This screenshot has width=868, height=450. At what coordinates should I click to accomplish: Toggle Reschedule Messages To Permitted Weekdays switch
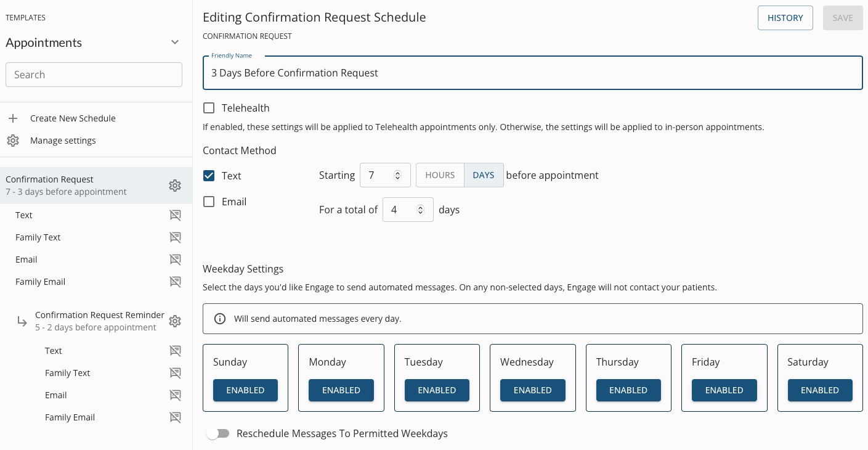click(218, 433)
